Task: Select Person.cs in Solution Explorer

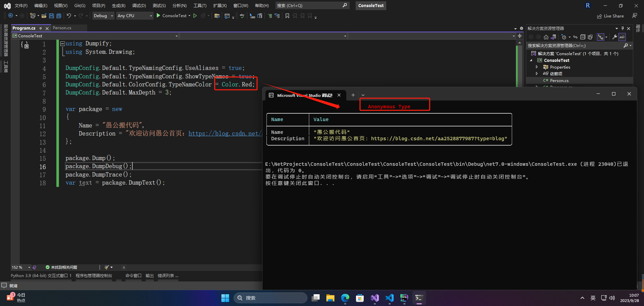Action: pyautogui.click(x=559, y=81)
